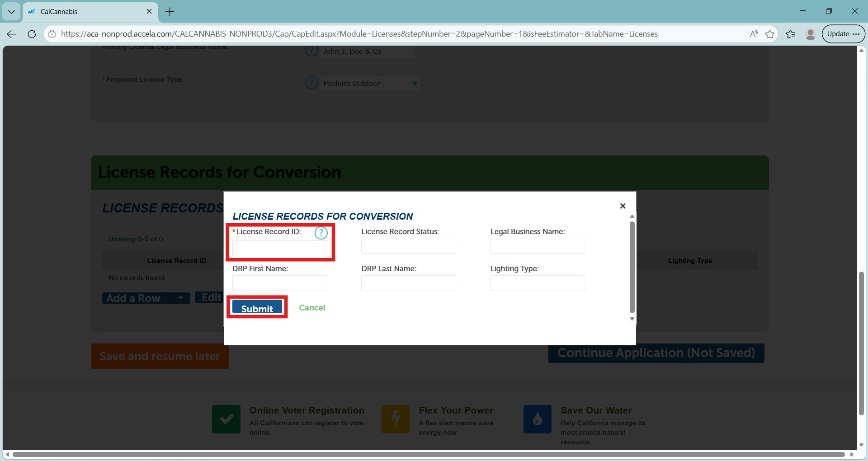The image size is (868, 461).
Task: Click the dialog scrollbar up arrow
Action: point(632,216)
